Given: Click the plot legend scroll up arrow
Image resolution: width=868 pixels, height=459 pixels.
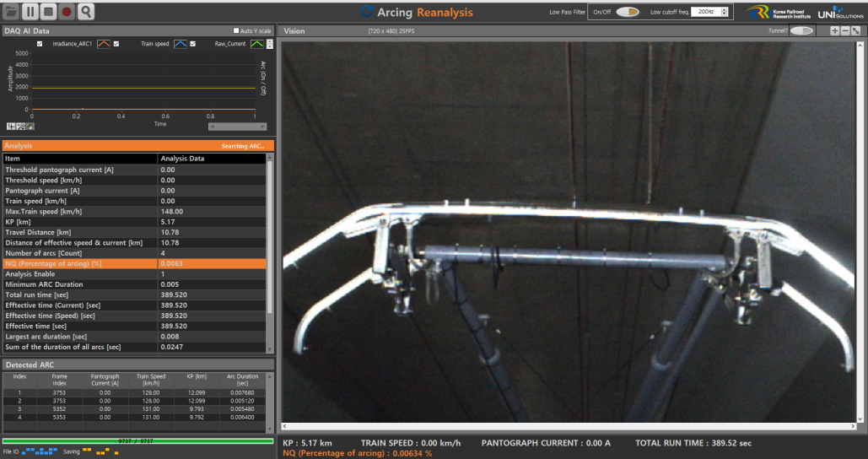Looking at the screenshot, I should [270, 41].
